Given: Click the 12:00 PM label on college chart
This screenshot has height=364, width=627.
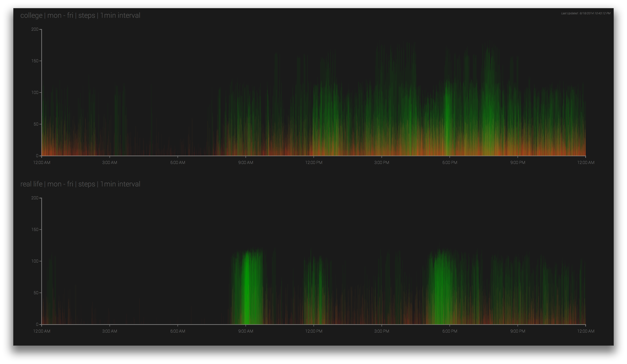Looking at the screenshot, I should pos(314,163).
